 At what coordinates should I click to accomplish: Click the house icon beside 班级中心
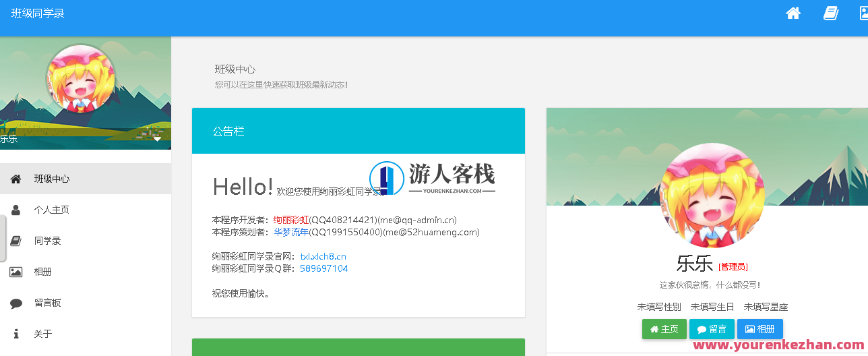pyautogui.click(x=16, y=179)
